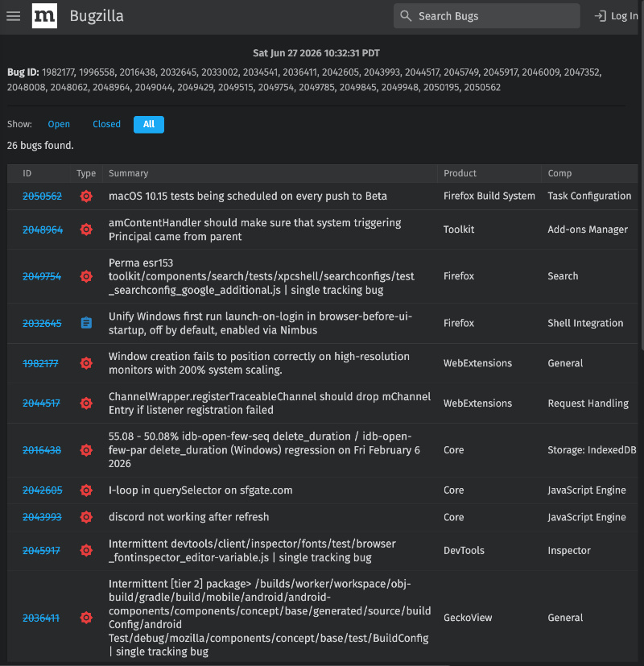Click '26 bugs found.' text

click(x=40, y=145)
